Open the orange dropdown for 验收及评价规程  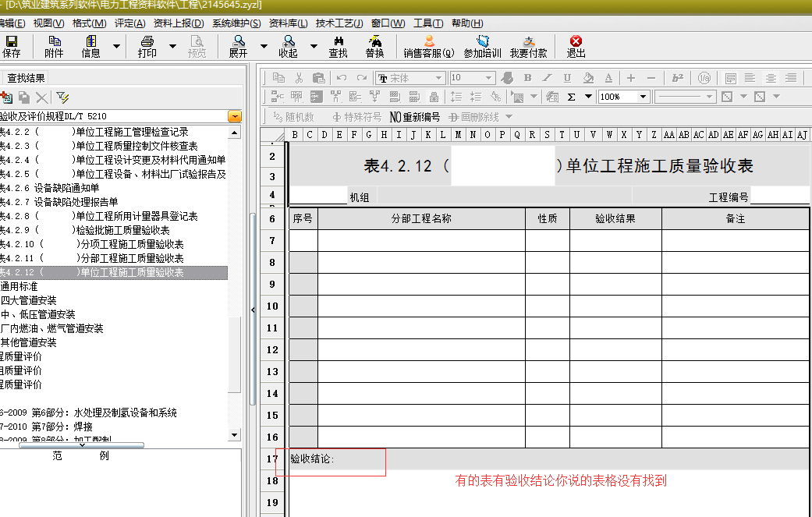point(234,116)
